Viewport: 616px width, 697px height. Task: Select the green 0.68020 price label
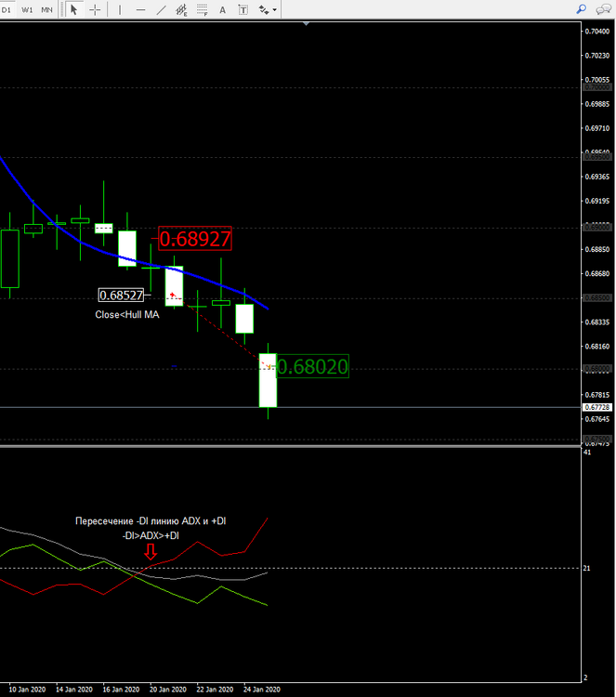(x=312, y=366)
